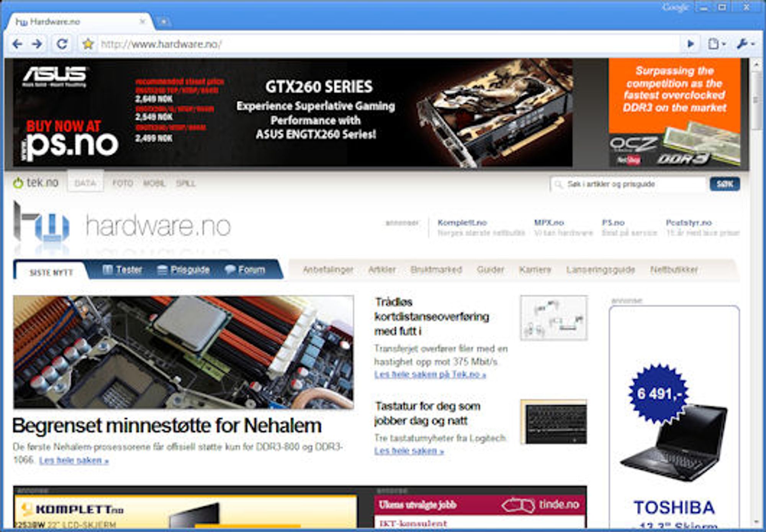Open the Forum tab

pyautogui.click(x=245, y=270)
